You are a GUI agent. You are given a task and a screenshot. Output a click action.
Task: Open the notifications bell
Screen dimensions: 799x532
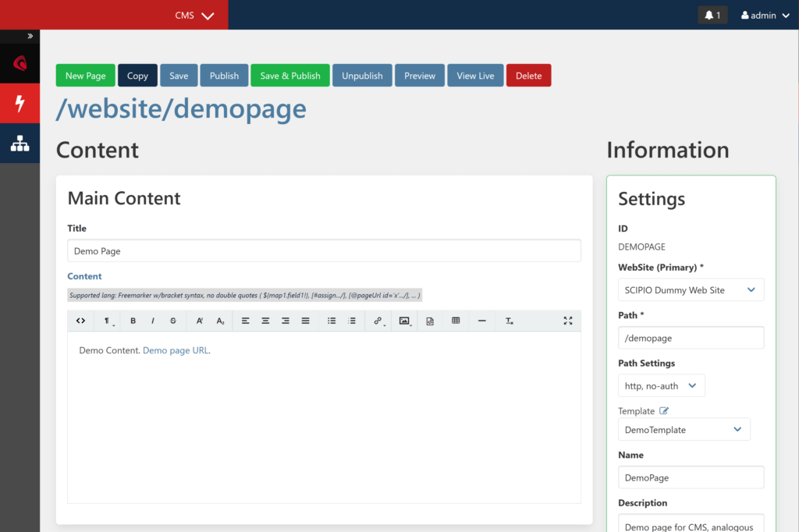(712, 15)
